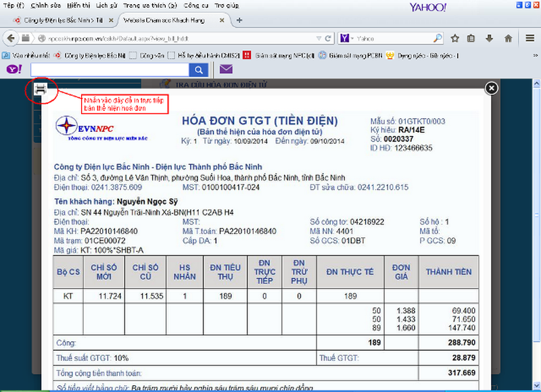This screenshot has height=392, width=541.
Task: Select the 'Công cụ' menu
Action: (x=195, y=5)
